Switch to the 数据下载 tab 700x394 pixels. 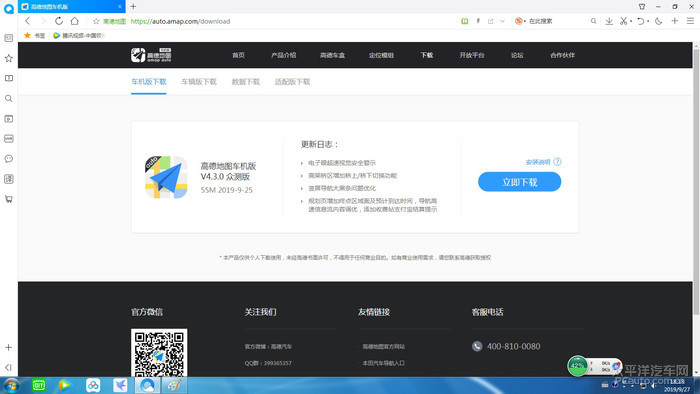tap(246, 82)
